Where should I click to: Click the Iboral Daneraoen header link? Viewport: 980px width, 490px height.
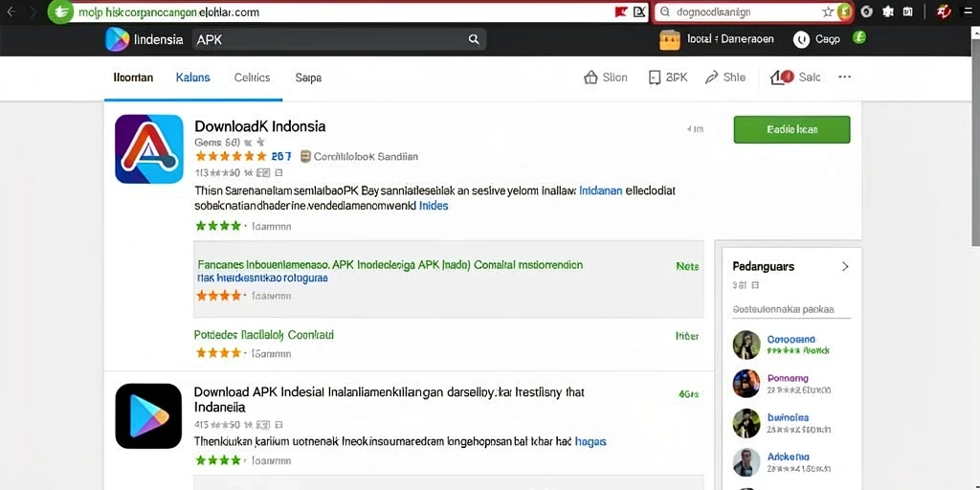click(730, 38)
